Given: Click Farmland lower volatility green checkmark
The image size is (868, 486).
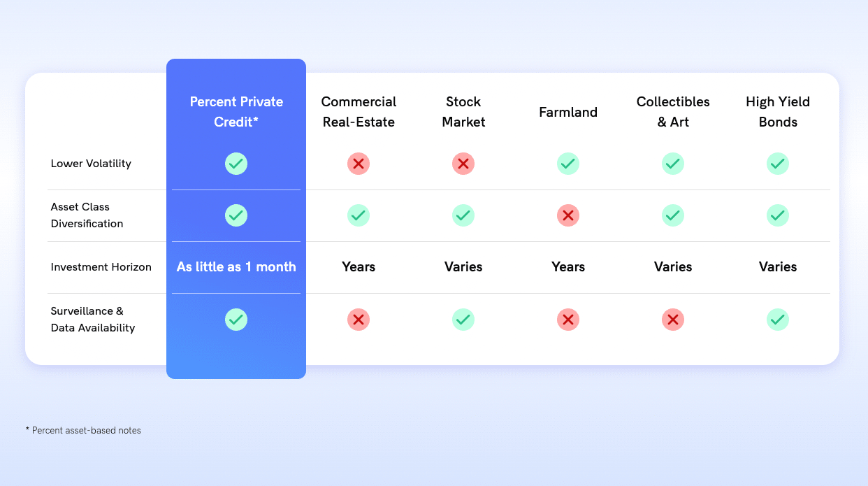Looking at the screenshot, I should click(x=568, y=164).
